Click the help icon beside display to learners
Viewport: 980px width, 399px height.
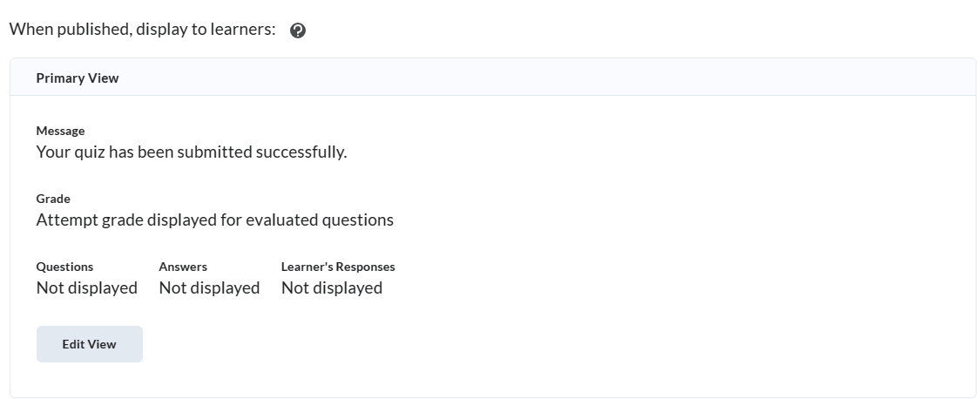pyautogui.click(x=298, y=30)
